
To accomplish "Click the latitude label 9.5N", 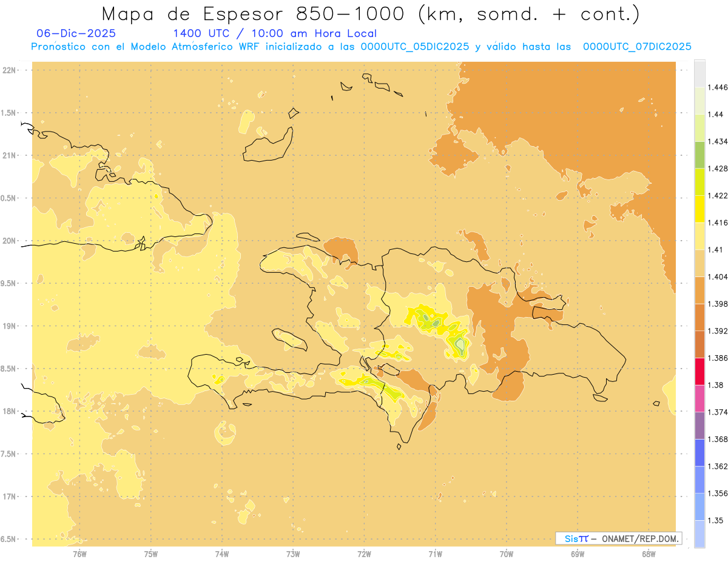I will tap(10, 283).
